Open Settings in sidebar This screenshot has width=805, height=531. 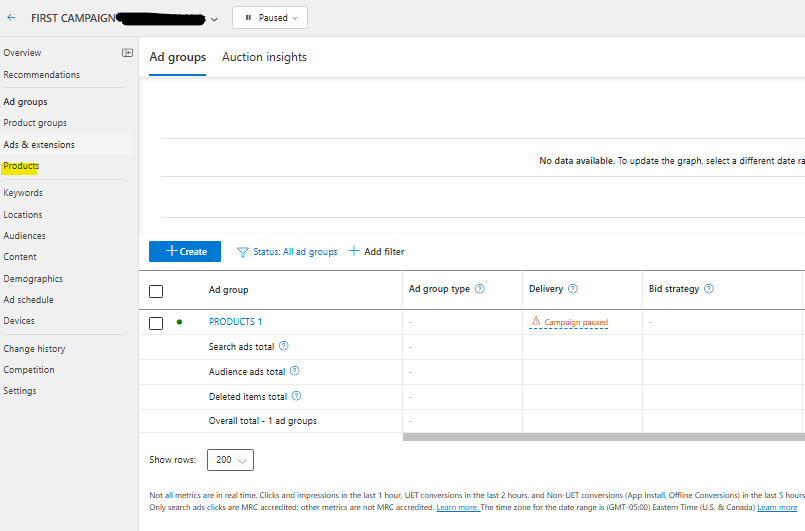[20, 391]
